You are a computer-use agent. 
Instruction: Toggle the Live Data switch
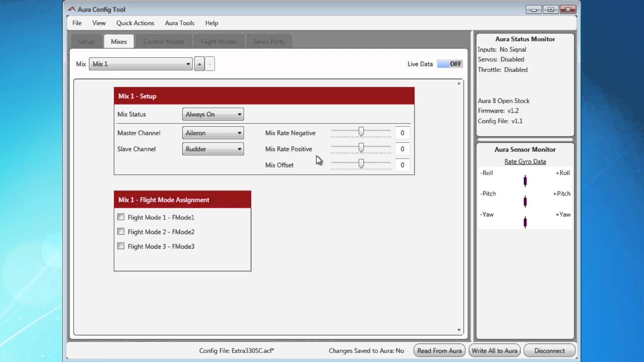pyautogui.click(x=450, y=64)
